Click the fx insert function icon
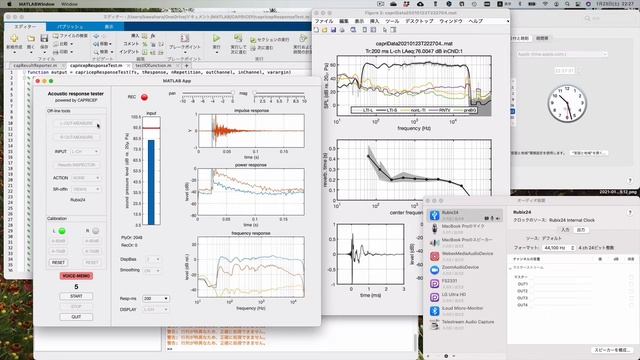The height and width of the screenshot is (360, 640). pyautogui.click(x=153, y=36)
